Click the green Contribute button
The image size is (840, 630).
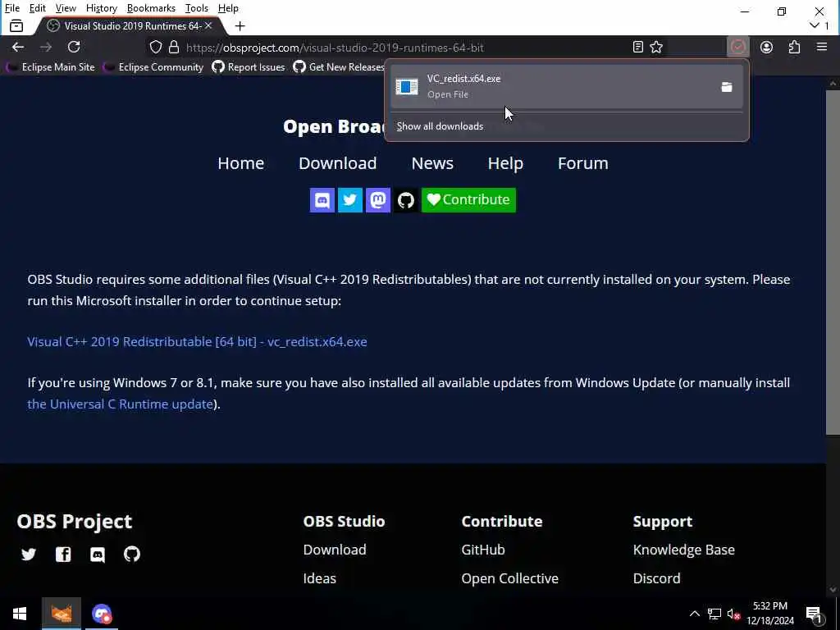(x=468, y=200)
